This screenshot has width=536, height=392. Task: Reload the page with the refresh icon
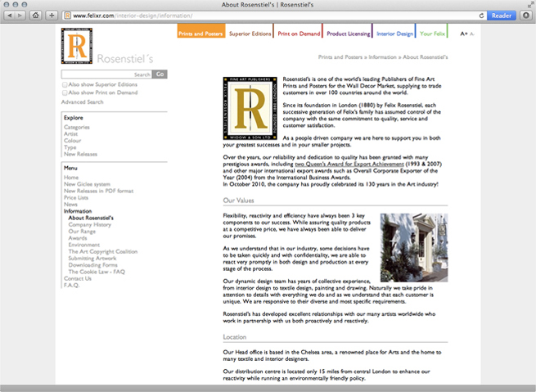tap(481, 16)
